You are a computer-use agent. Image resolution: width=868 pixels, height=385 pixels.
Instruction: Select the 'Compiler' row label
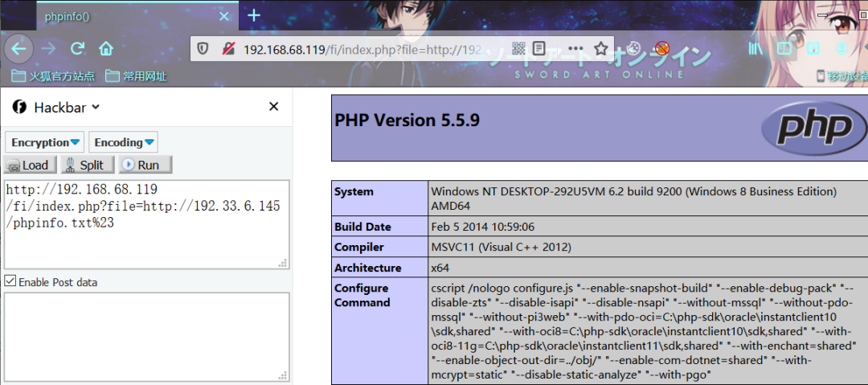(x=358, y=247)
